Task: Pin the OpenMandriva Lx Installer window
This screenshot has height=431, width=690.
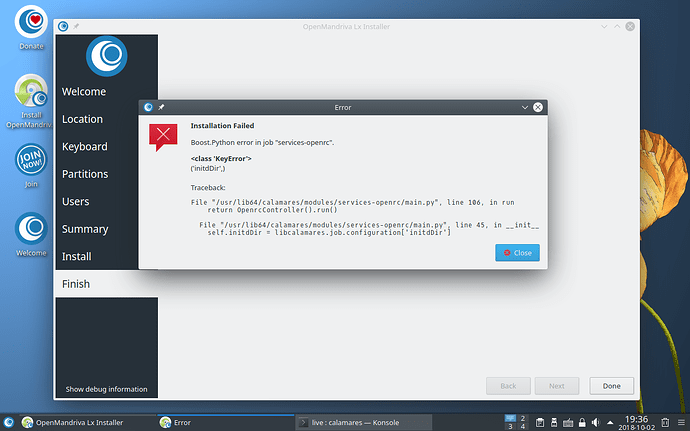Action: pyautogui.click(x=76, y=26)
